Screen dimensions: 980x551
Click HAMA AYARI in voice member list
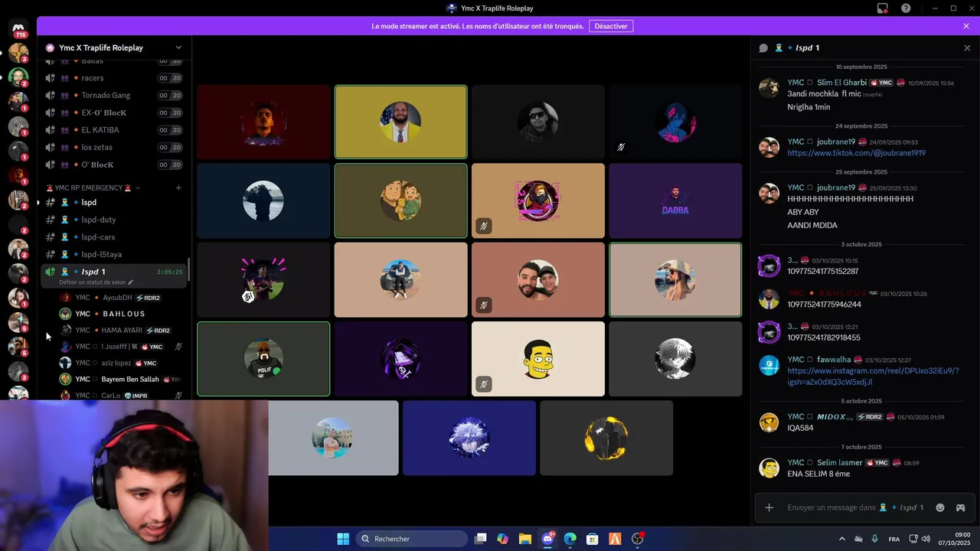click(x=122, y=331)
